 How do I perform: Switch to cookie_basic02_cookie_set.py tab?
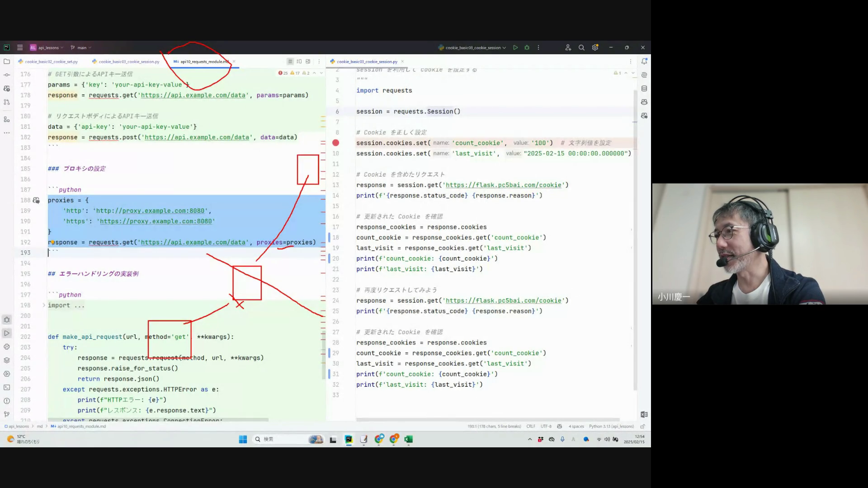(x=51, y=61)
